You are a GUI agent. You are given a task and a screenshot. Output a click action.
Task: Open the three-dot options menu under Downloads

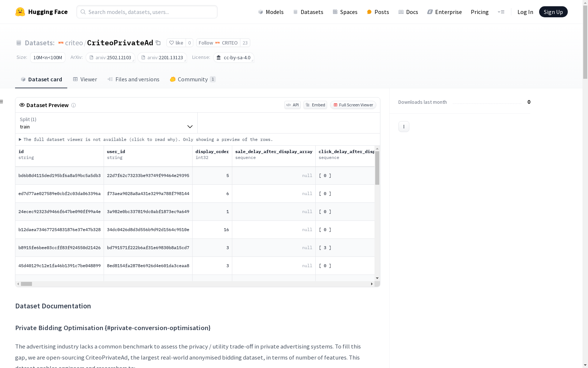click(x=404, y=127)
